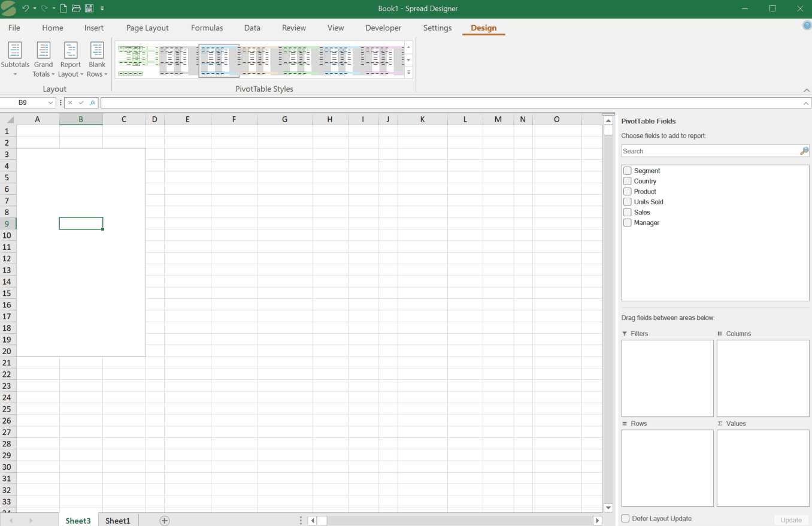Screen dimensions: 812x526
Task: Click the search magnifier in PivotTable Fields
Action: (x=804, y=152)
